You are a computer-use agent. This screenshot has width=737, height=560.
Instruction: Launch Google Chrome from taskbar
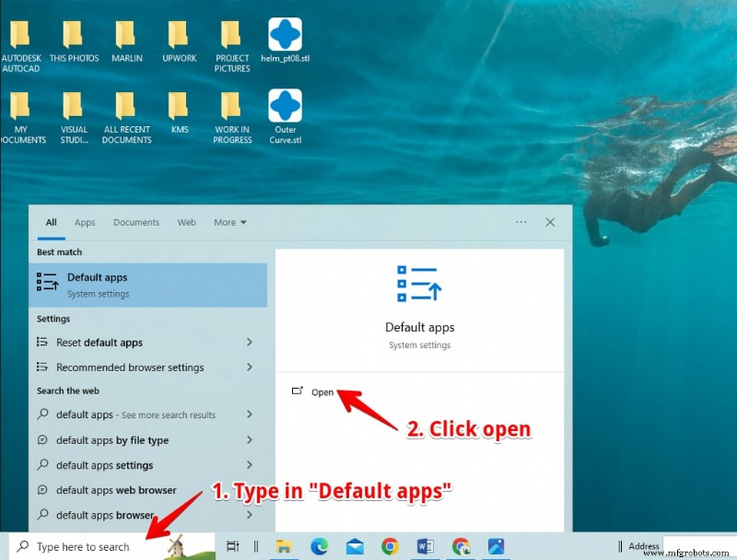[x=390, y=546]
